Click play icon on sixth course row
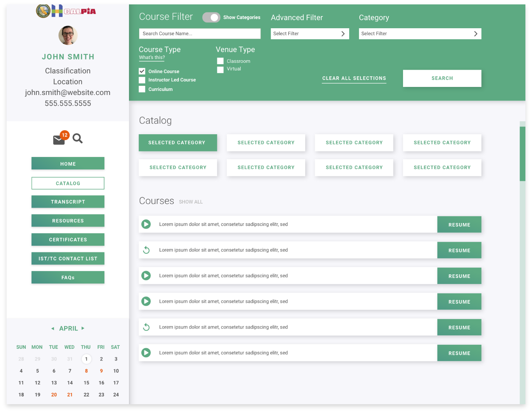Screen dimensions: 532x413 point(146,352)
